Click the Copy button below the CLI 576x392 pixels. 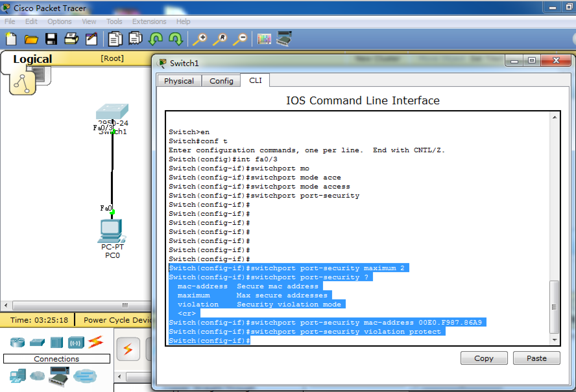point(484,358)
